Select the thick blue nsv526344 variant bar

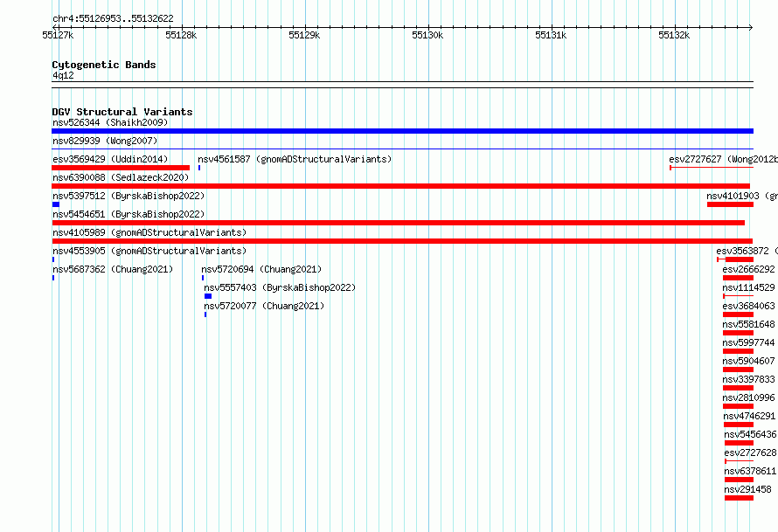402,131
